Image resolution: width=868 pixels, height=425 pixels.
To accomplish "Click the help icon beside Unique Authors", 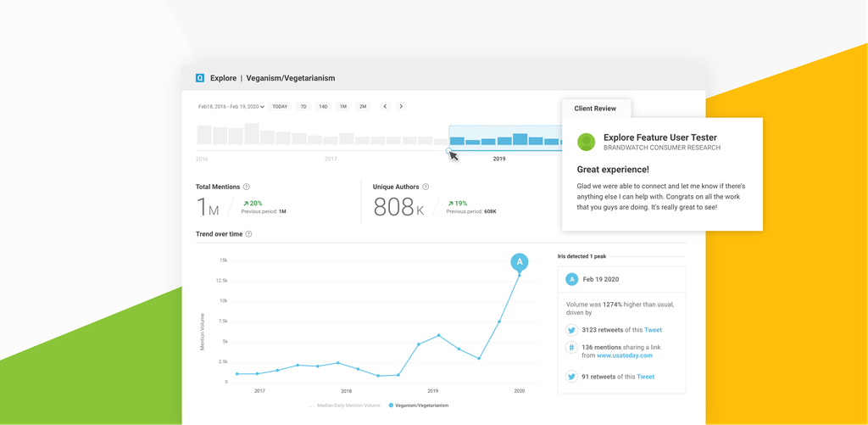I will 426,187.
